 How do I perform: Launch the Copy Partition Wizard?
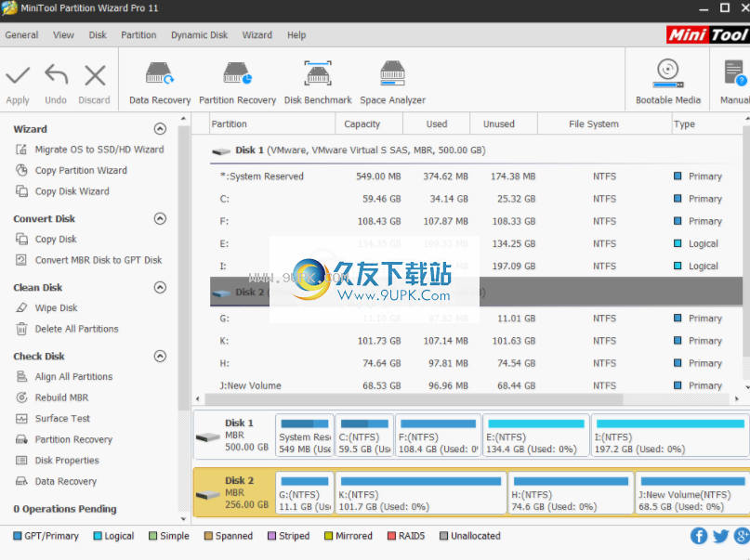click(81, 171)
